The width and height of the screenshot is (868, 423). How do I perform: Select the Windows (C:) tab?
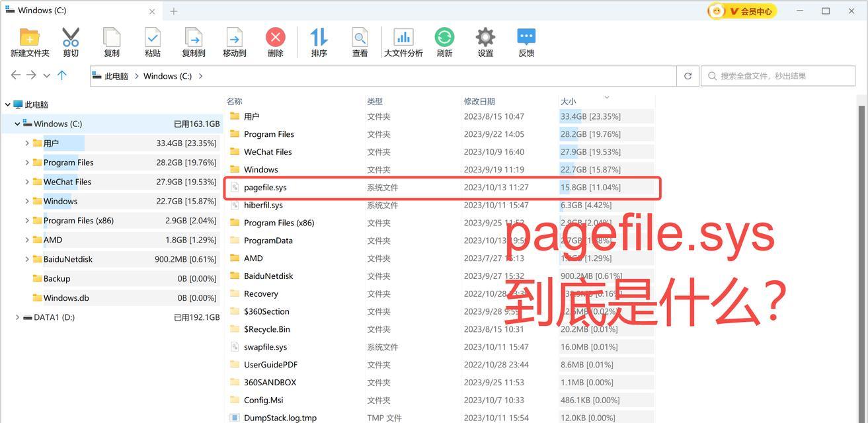(x=81, y=11)
